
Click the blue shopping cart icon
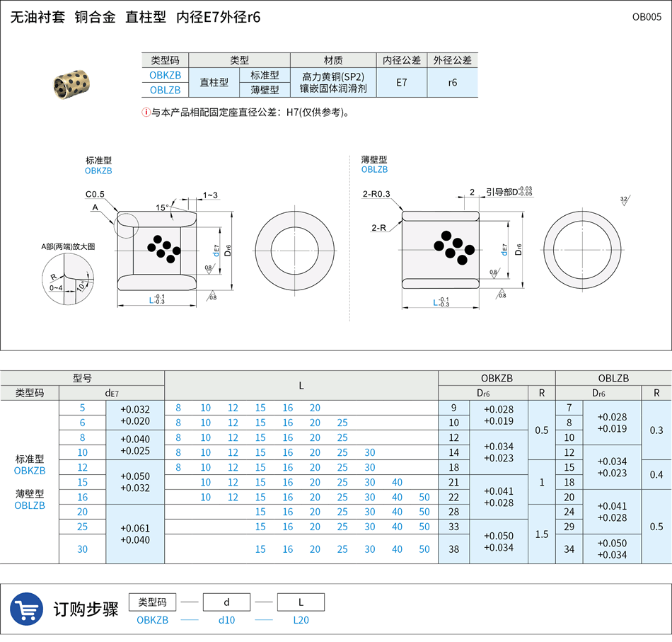pos(27,609)
